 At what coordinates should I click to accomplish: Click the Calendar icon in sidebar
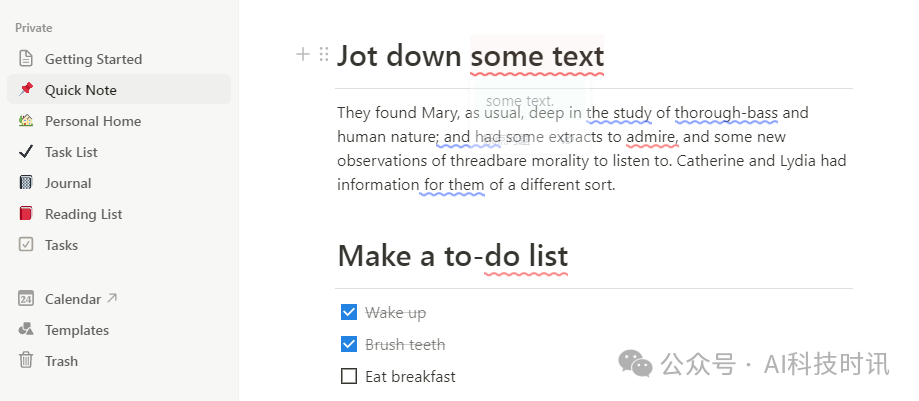coord(26,299)
